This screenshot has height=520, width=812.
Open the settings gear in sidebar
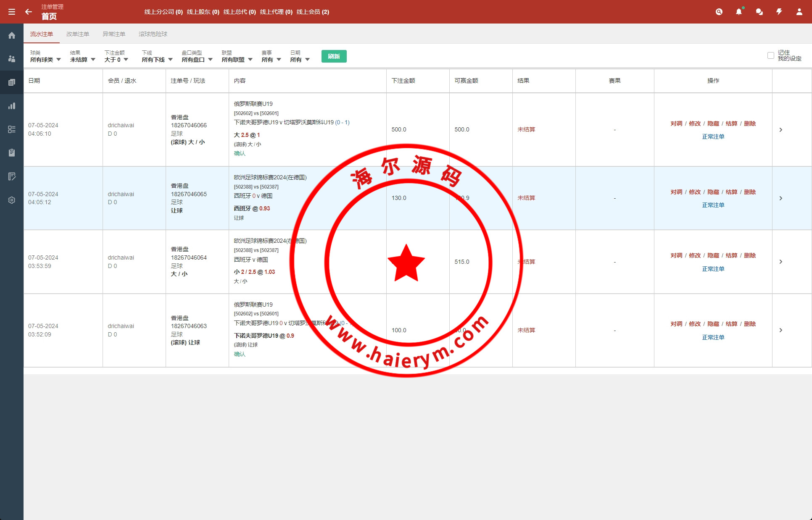click(x=12, y=200)
